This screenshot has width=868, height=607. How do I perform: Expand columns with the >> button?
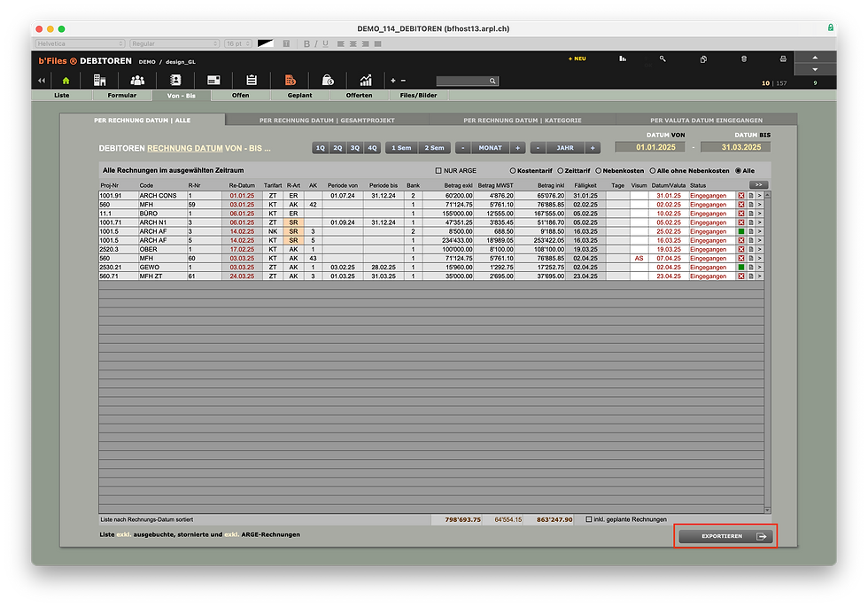click(758, 185)
